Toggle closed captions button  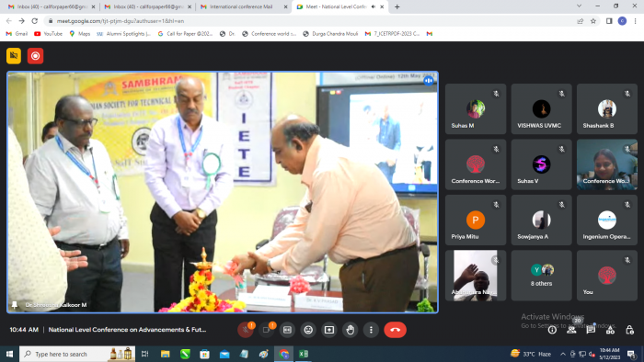point(287,330)
